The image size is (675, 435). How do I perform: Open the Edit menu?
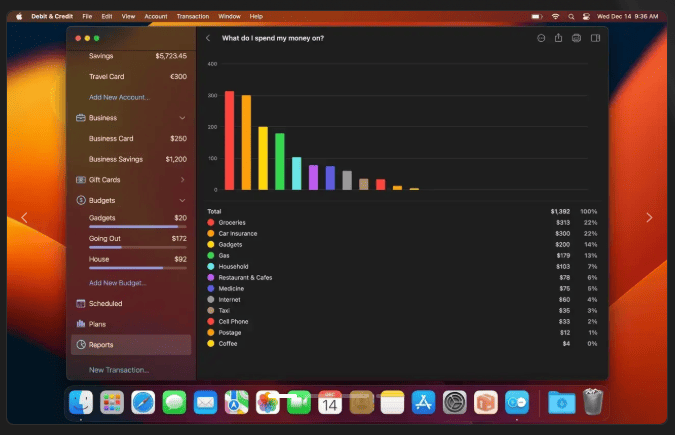107,16
